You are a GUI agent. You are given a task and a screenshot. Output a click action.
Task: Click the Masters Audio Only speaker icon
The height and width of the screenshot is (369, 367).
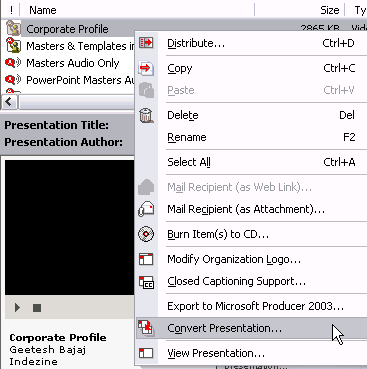[x=13, y=62]
